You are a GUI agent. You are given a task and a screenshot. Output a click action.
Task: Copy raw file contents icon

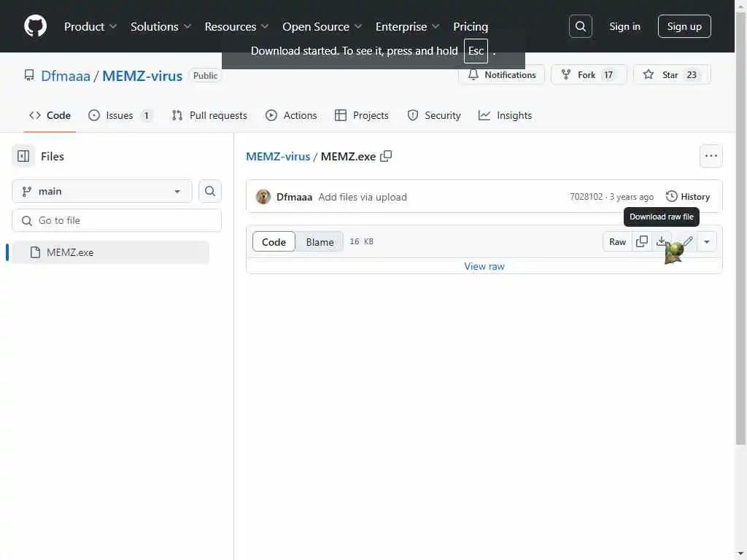[x=642, y=242]
